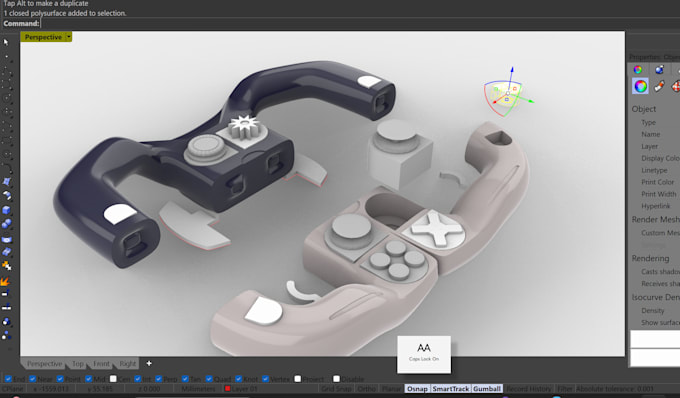Open the blue mesh tool icon
The width and height of the screenshot is (680, 398).
tap(6, 252)
